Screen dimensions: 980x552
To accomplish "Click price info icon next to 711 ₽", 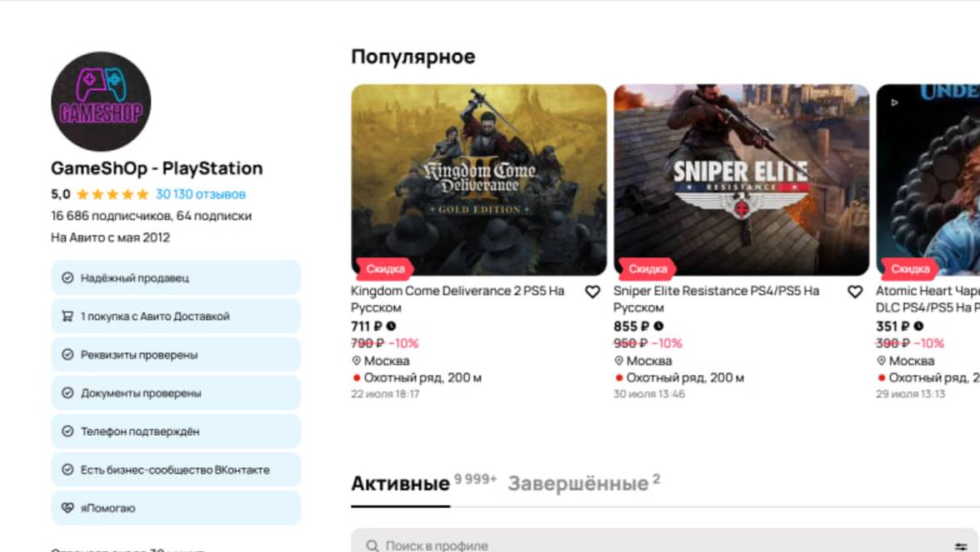I will click(x=392, y=326).
